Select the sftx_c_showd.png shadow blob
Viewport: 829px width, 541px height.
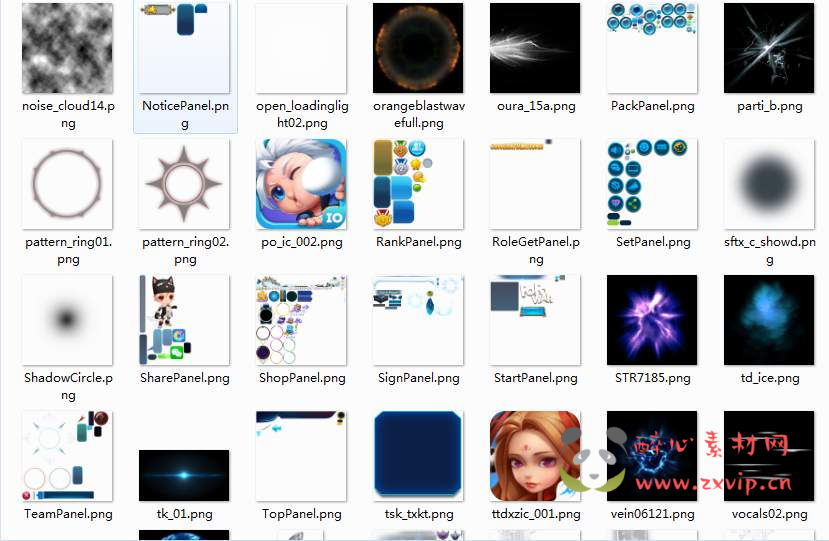pyautogui.click(x=769, y=184)
